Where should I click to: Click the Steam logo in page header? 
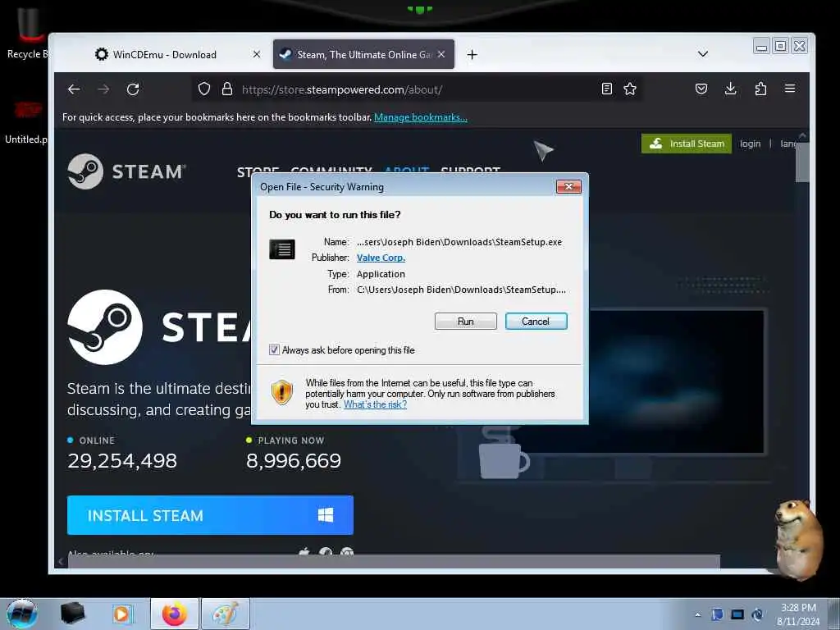126,171
